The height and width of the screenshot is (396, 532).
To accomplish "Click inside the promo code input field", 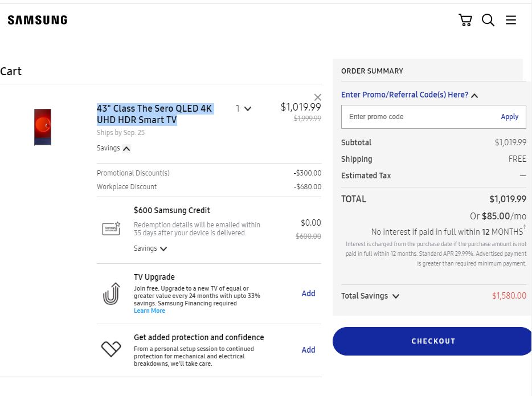I will (x=410, y=117).
